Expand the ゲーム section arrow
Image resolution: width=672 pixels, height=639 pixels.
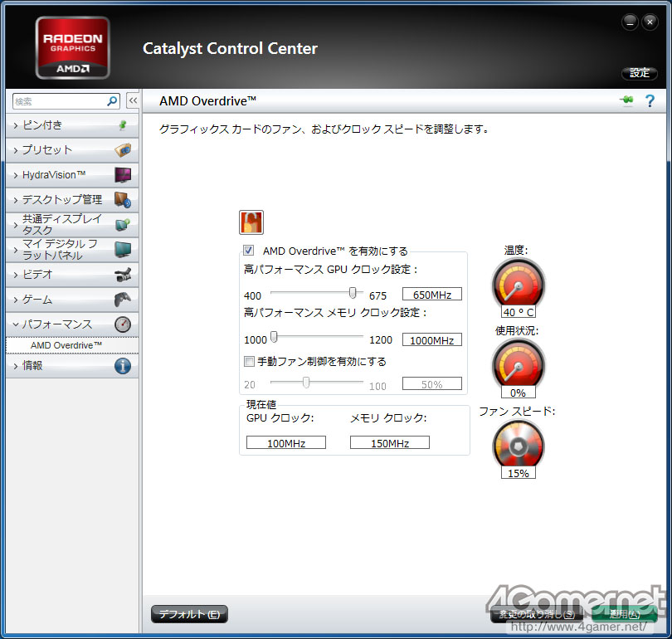click(x=16, y=300)
